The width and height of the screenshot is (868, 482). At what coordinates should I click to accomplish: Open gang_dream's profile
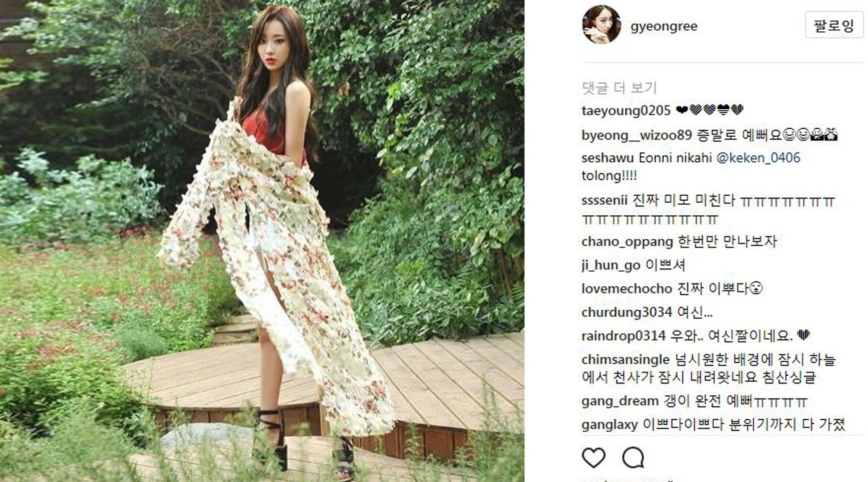point(619,401)
